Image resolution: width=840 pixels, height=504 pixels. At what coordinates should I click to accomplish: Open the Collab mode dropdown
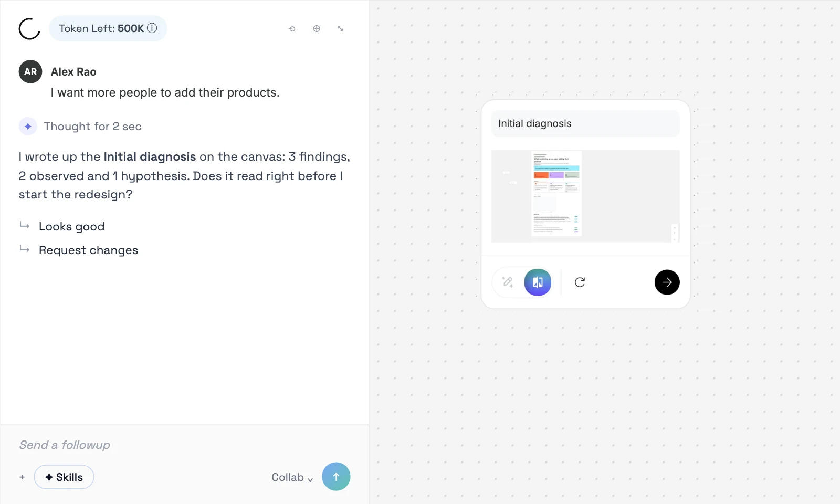292,477
